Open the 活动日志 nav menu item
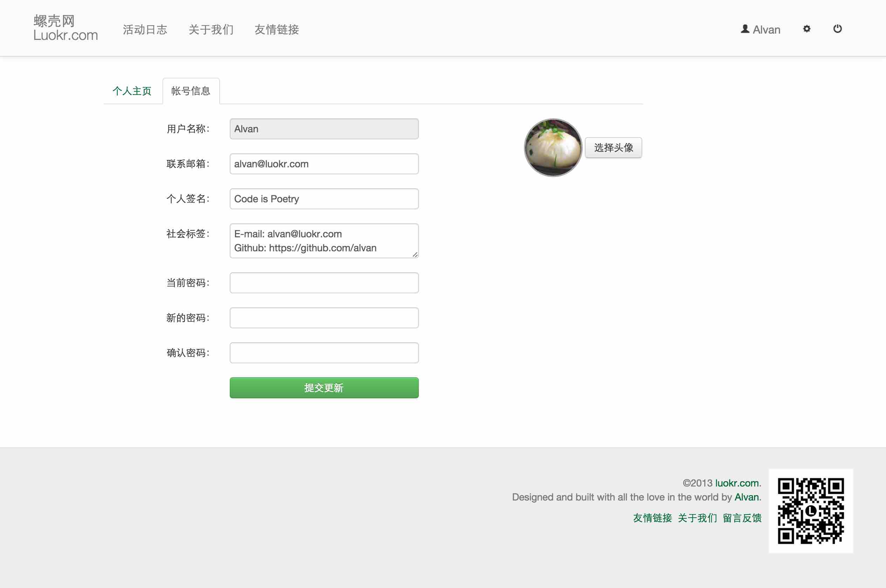This screenshot has height=588, width=886. tap(145, 29)
